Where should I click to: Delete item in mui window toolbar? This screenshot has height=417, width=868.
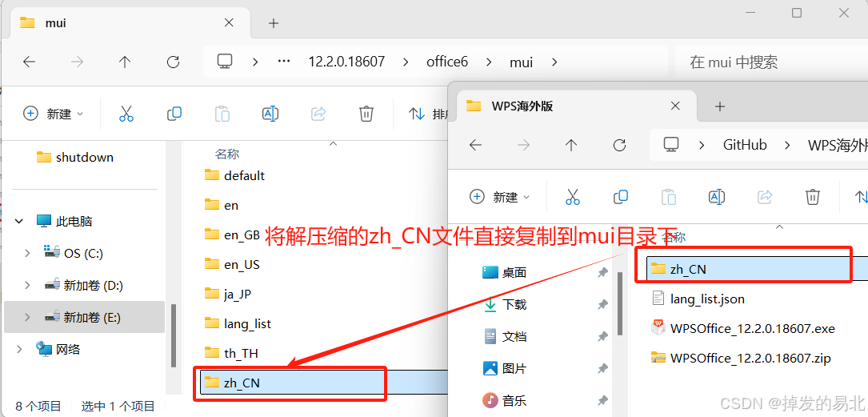click(366, 114)
